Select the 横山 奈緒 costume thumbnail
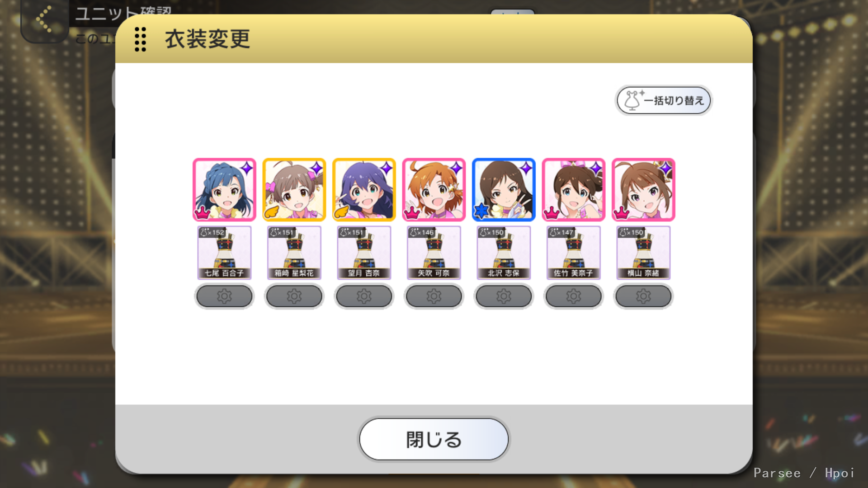868x488 pixels. click(643, 253)
